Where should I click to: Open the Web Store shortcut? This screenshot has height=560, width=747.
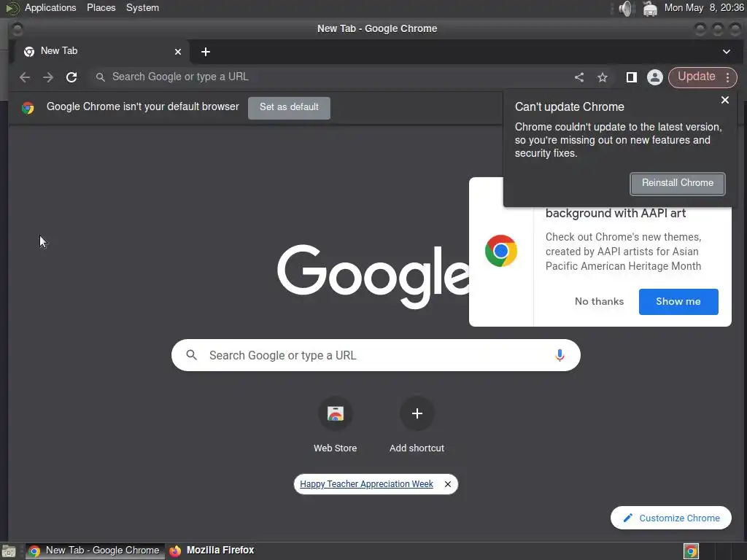pos(336,425)
